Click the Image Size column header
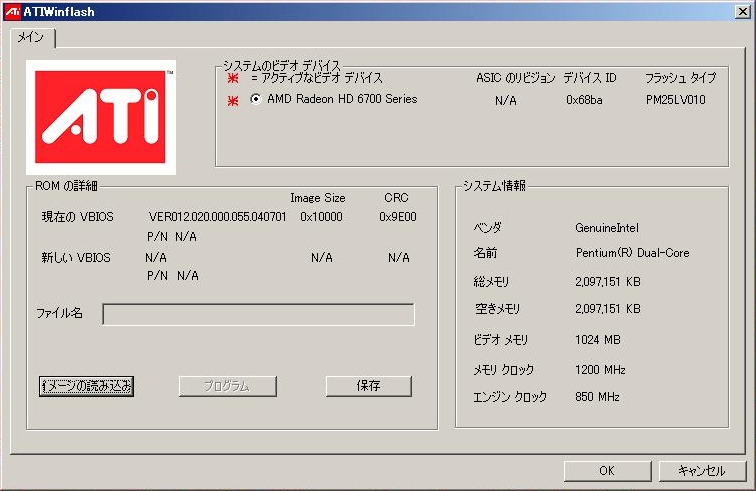The width and height of the screenshot is (756, 491). point(318,198)
